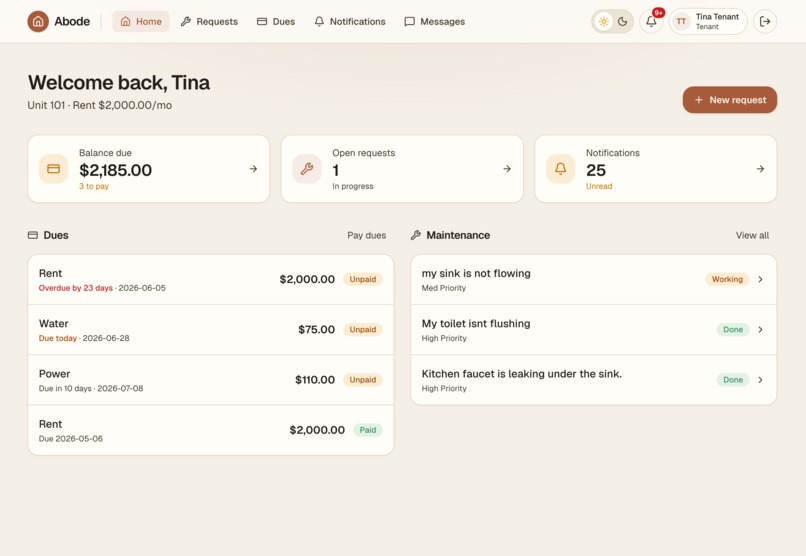Open the Notifications card arrow
The width and height of the screenshot is (806, 556).
tap(760, 169)
